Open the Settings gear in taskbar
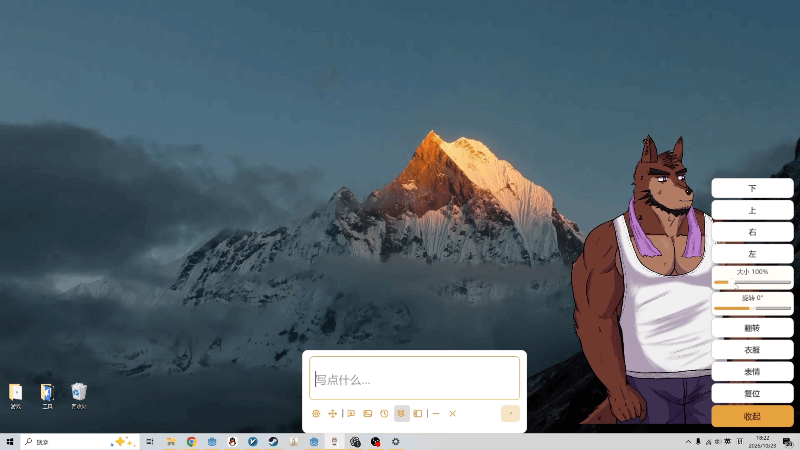This screenshot has width=800, height=450. (x=395, y=442)
